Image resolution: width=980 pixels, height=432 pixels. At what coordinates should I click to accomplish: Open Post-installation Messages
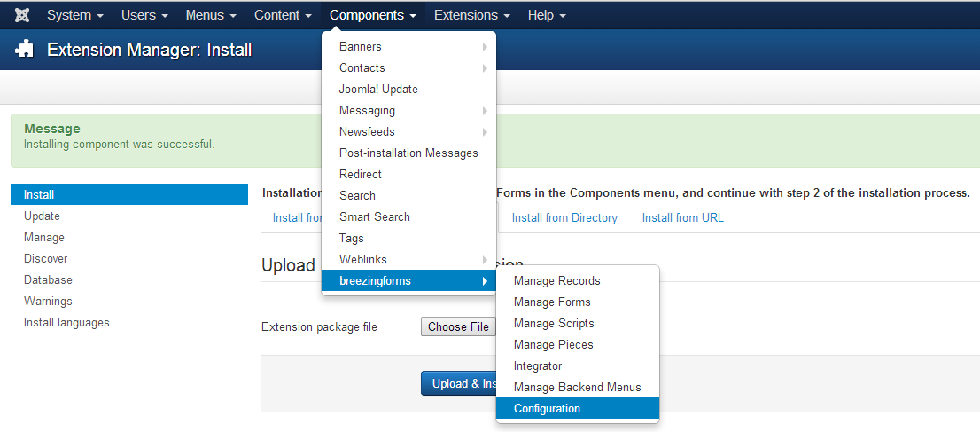408,153
